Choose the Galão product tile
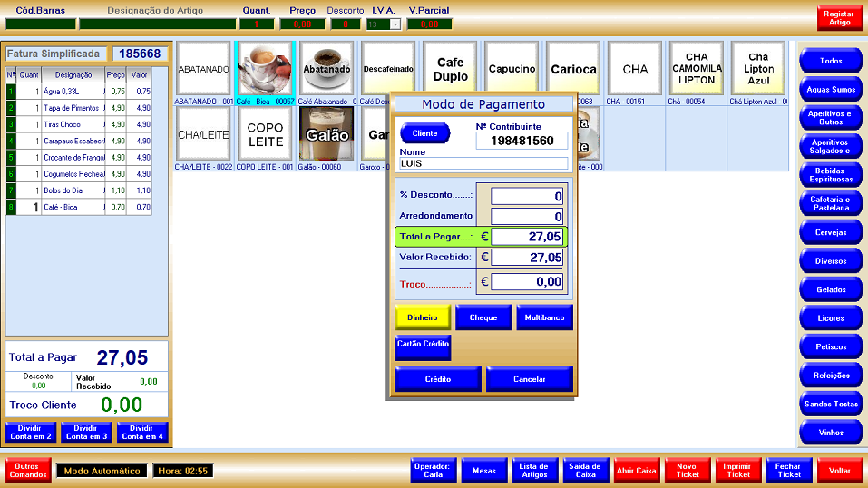This screenshot has height=488, width=868. click(x=327, y=134)
